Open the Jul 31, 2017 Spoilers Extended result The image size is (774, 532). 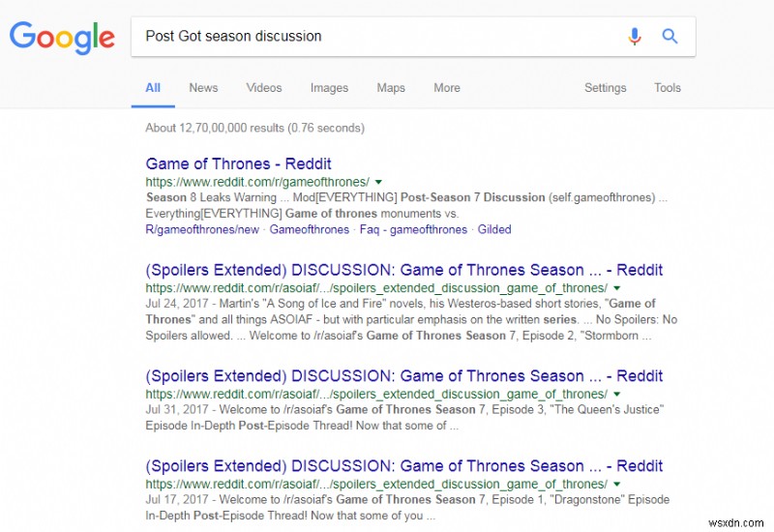coord(403,376)
